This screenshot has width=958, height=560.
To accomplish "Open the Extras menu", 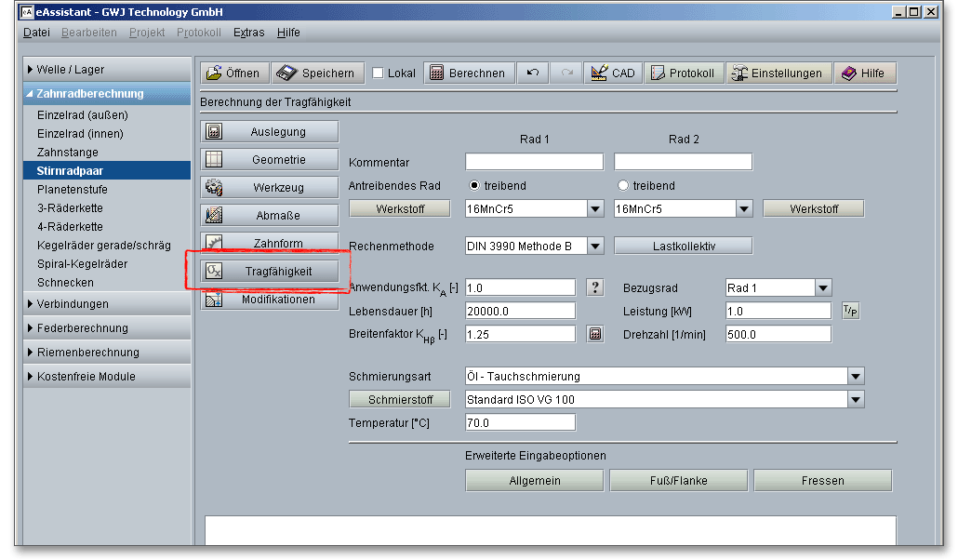I will click(x=248, y=33).
